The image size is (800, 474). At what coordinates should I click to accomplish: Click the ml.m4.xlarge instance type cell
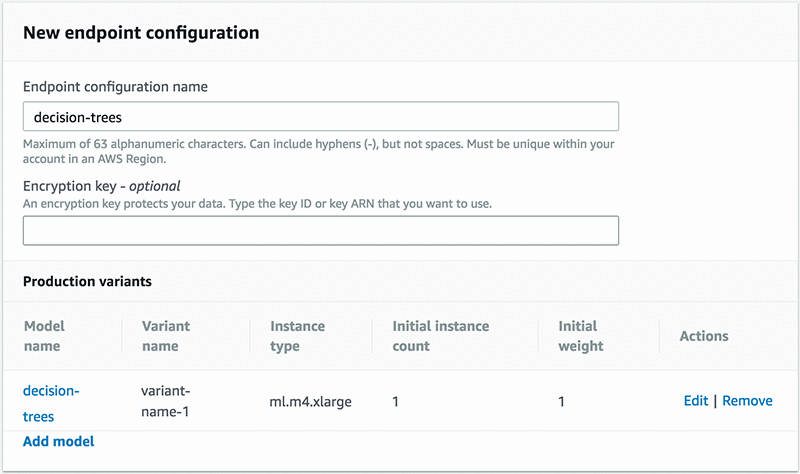click(310, 401)
